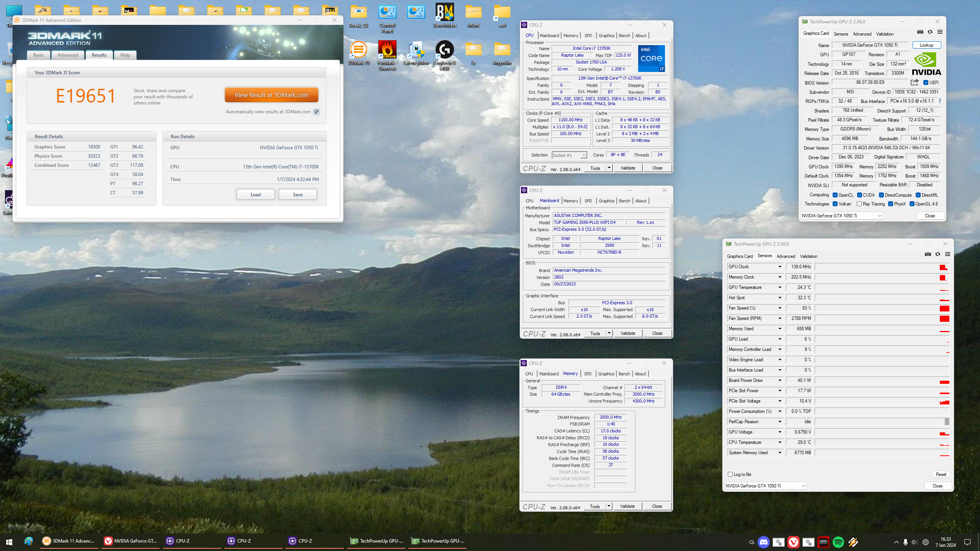Click Validate in the CPU-Z Memory tab window
Viewport: 980px width, 551px height.
coord(627,506)
